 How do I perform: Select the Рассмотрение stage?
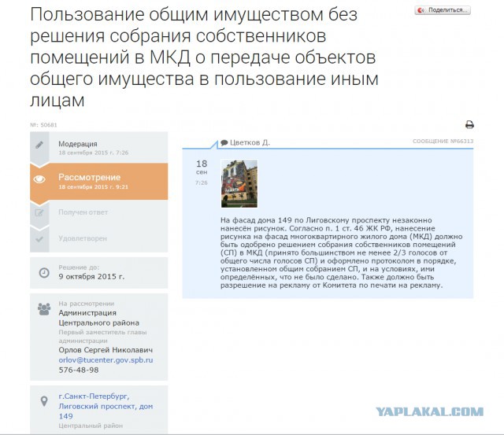coord(99,182)
